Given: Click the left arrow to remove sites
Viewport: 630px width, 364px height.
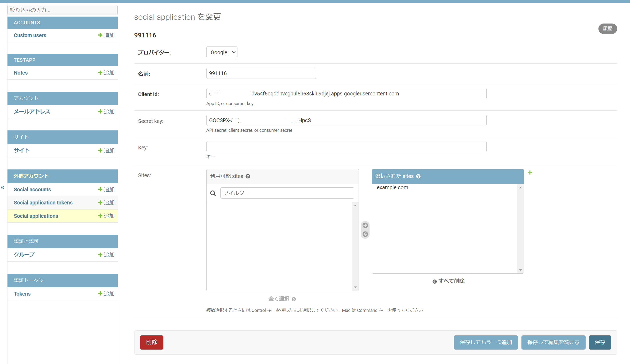Looking at the screenshot, I should (365, 234).
